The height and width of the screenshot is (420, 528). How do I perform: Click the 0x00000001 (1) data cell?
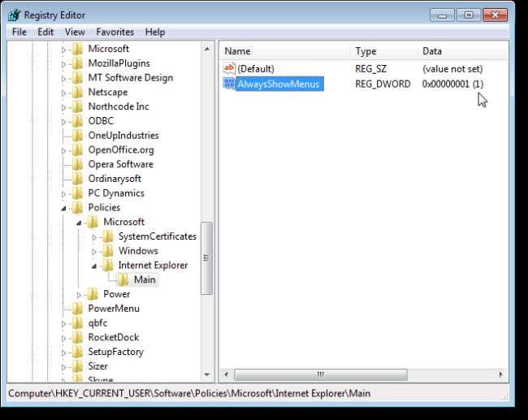[x=452, y=84]
